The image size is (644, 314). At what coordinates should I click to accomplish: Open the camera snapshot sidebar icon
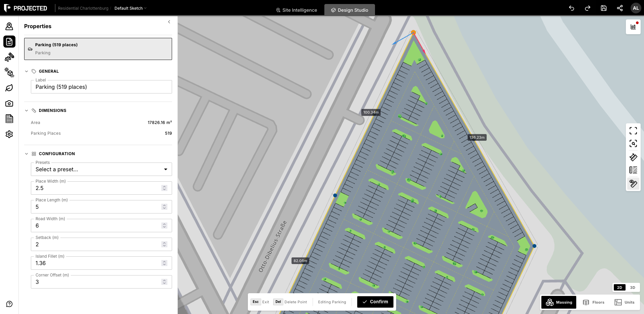tap(9, 103)
